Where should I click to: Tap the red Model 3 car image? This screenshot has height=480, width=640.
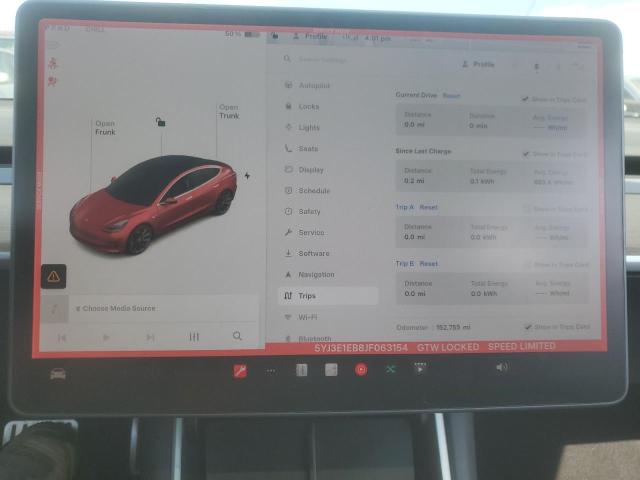(x=153, y=204)
